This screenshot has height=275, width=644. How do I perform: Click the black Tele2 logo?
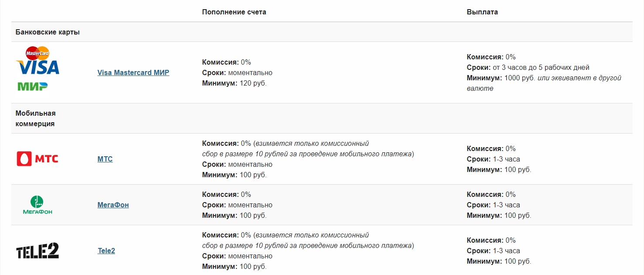[x=37, y=251]
